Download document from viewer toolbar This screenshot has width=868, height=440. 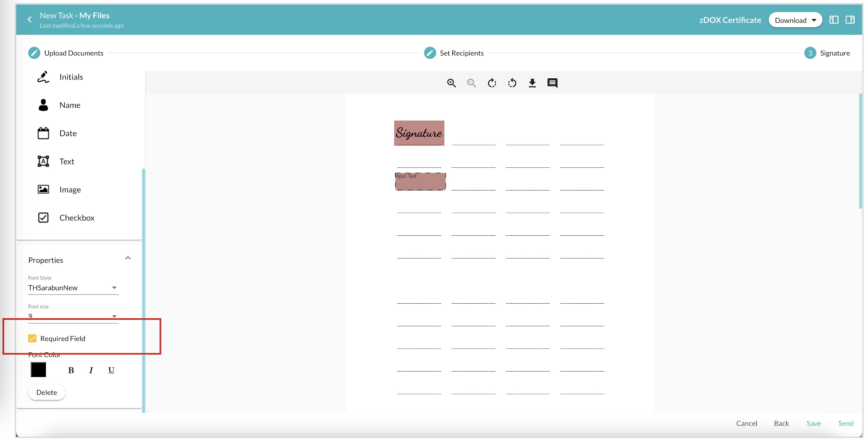click(532, 83)
